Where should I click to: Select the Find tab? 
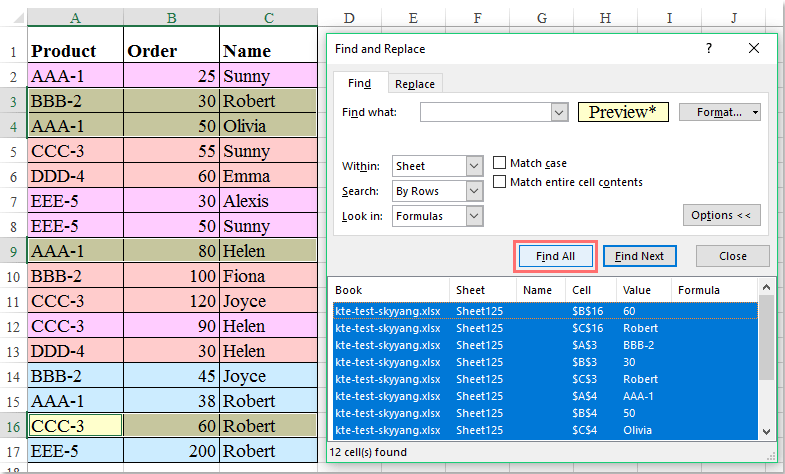pos(359,83)
